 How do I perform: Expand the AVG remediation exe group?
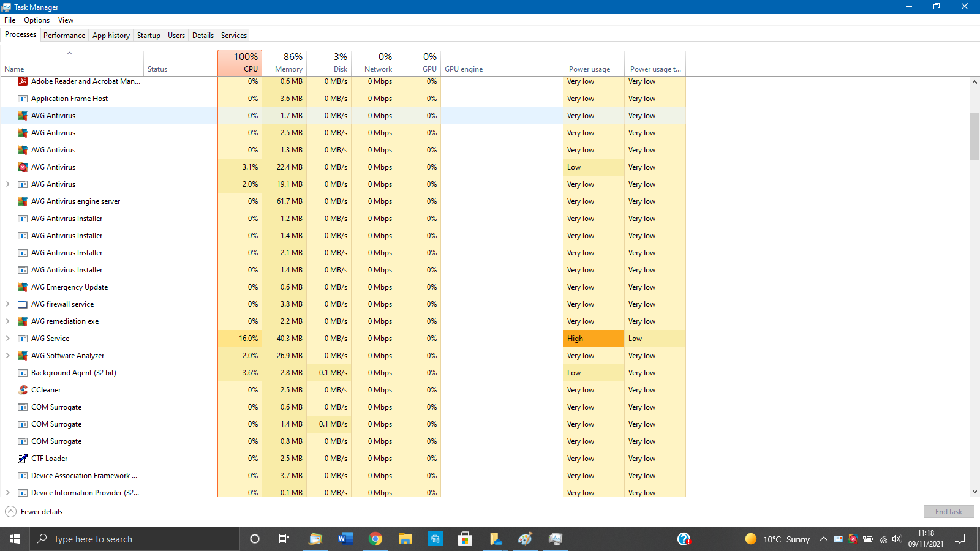click(7, 321)
